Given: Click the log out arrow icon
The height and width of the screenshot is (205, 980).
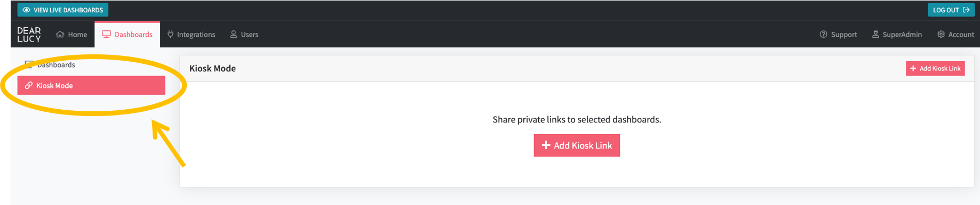Looking at the screenshot, I should click(x=966, y=10).
